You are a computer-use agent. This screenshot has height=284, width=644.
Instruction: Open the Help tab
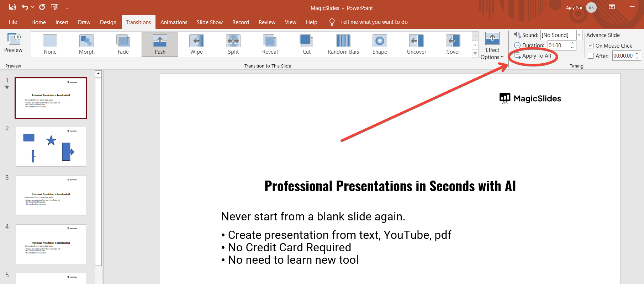click(311, 22)
